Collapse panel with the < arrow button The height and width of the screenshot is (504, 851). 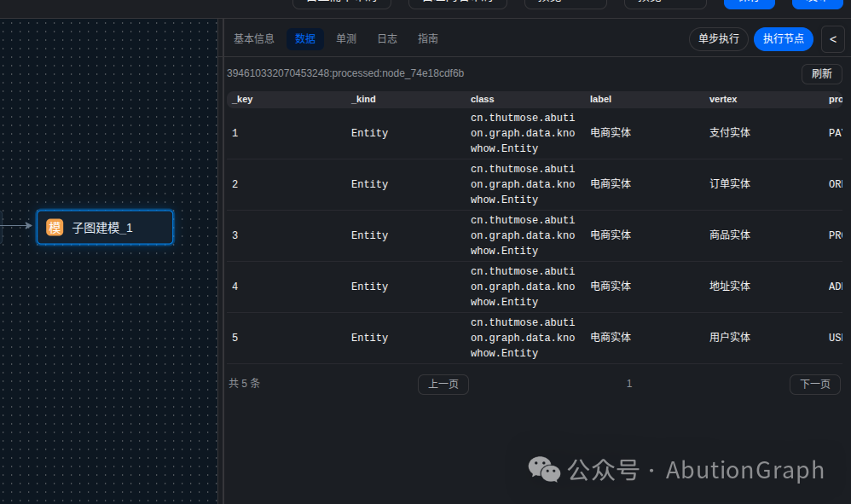tap(833, 39)
